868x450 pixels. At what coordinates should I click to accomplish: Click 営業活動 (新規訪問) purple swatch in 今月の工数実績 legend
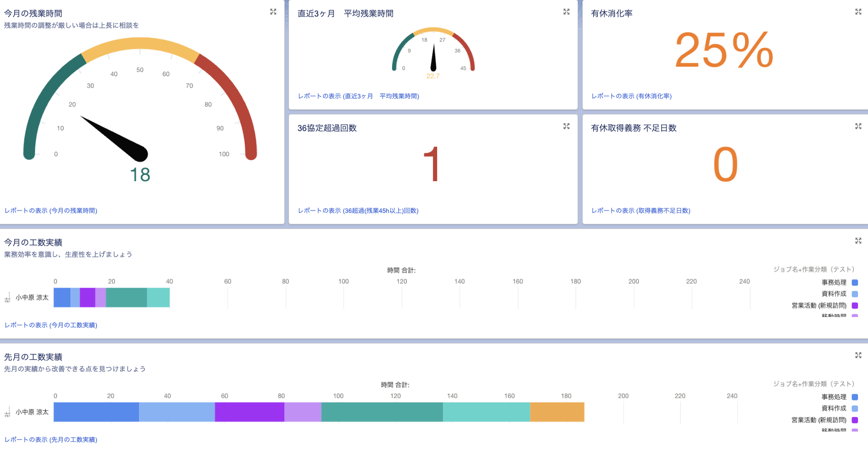855,305
